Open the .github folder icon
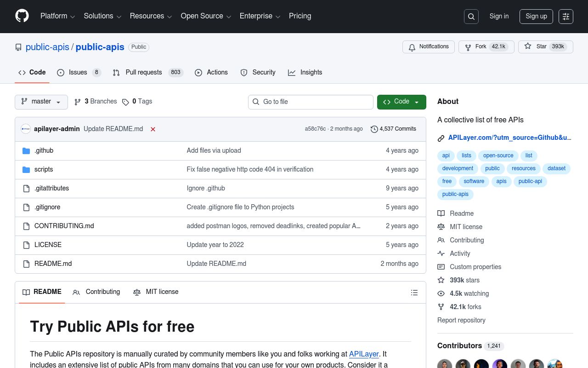This screenshot has width=588, height=368. [26, 150]
